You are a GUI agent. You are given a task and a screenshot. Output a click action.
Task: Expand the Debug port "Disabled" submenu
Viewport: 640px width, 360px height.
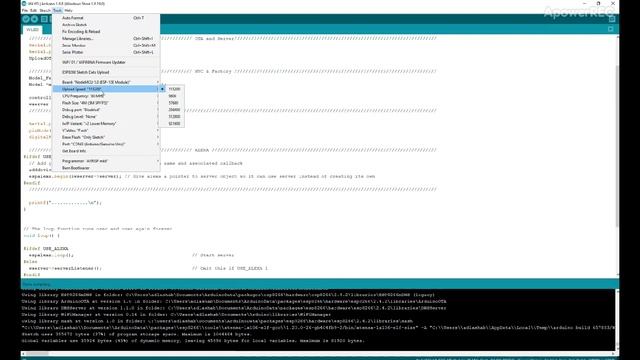(106, 110)
